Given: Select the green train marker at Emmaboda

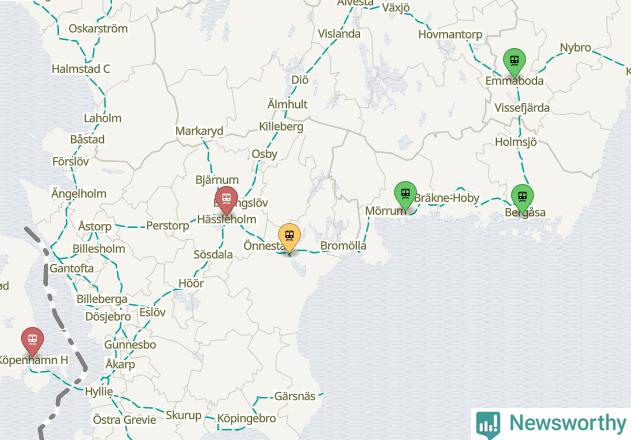Looking at the screenshot, I should [514, 62].
